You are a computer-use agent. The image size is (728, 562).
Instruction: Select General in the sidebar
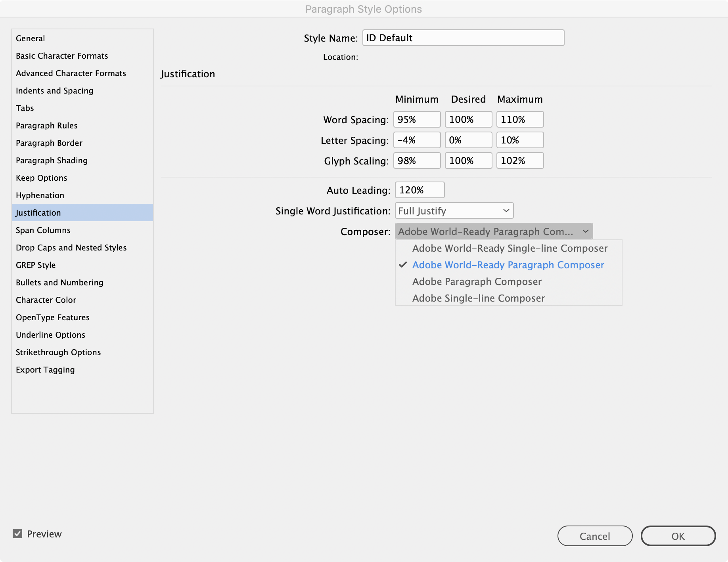[30, 38]
